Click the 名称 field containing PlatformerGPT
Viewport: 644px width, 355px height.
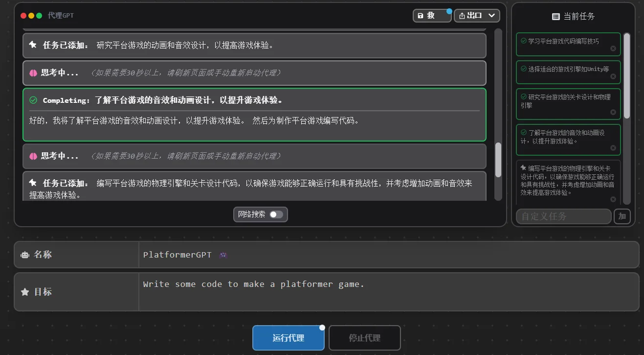click(389, 255)
